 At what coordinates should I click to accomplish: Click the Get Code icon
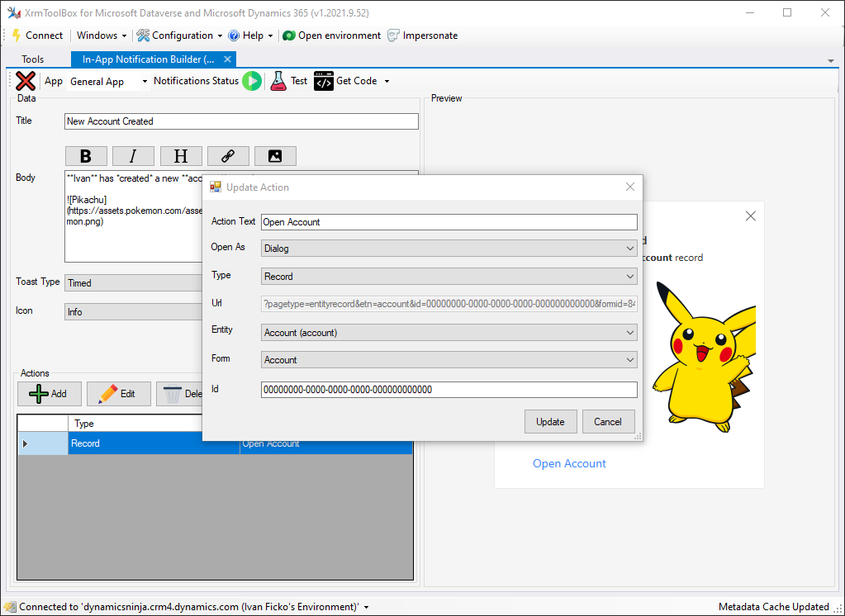tap(323, 81)
